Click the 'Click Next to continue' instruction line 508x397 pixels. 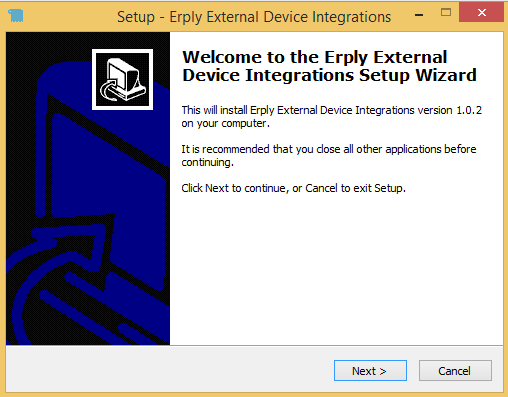pyautogui.click(x=293, y=188)
